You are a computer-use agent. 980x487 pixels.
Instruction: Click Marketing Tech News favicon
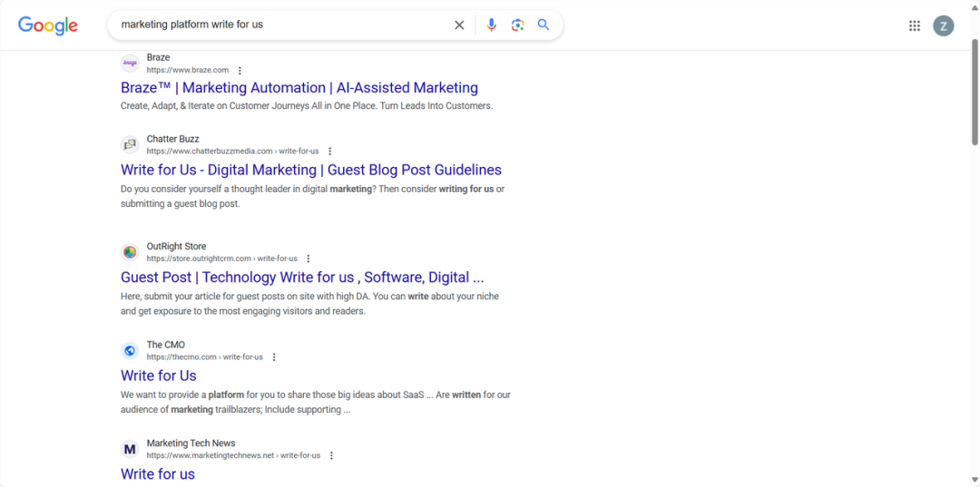pyautogui.click(x=130, y=449)
